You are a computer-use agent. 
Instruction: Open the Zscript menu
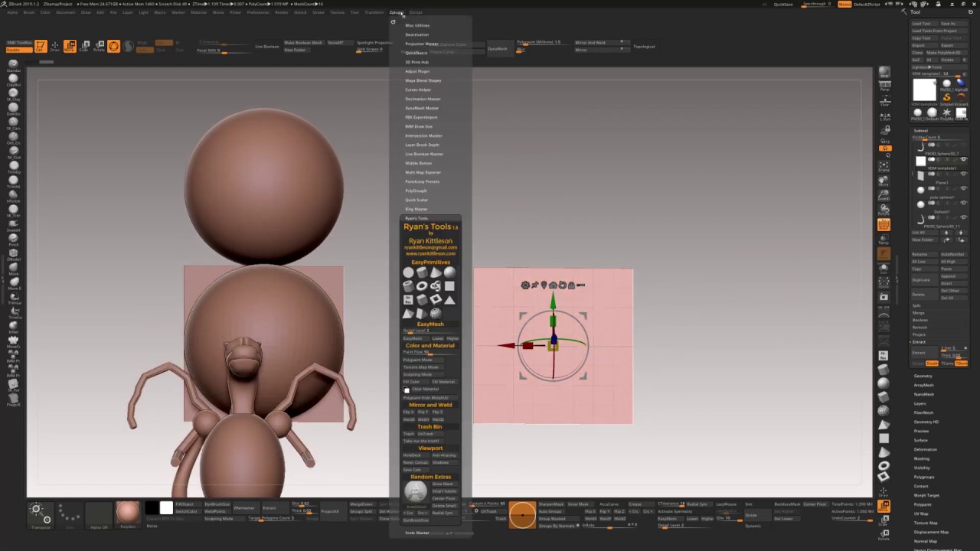point(416,12)
